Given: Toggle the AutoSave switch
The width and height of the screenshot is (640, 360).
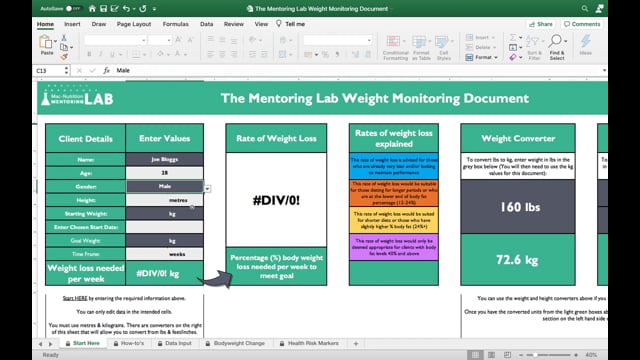Looking at the screenshot, I should pos(73,9).
